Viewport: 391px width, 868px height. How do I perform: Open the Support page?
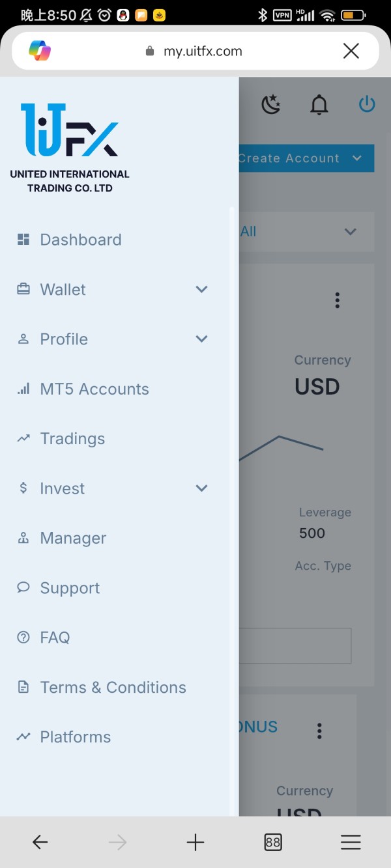[70, 588]
